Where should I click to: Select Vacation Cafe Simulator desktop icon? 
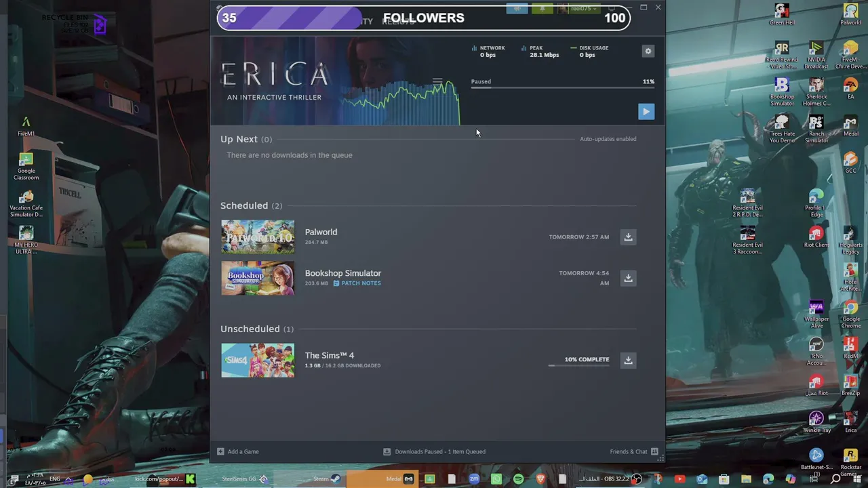coord(26,204)
